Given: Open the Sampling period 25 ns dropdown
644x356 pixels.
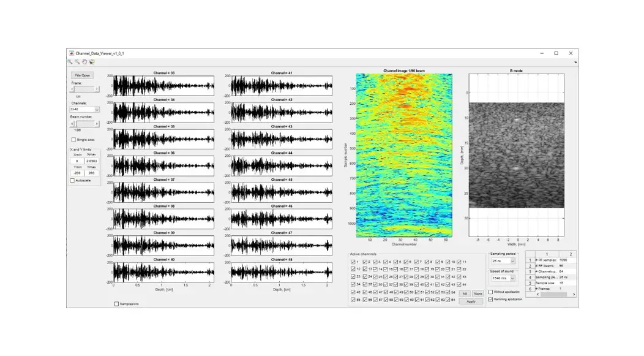Looking at the screenshot, I should (x=503, y=261).
